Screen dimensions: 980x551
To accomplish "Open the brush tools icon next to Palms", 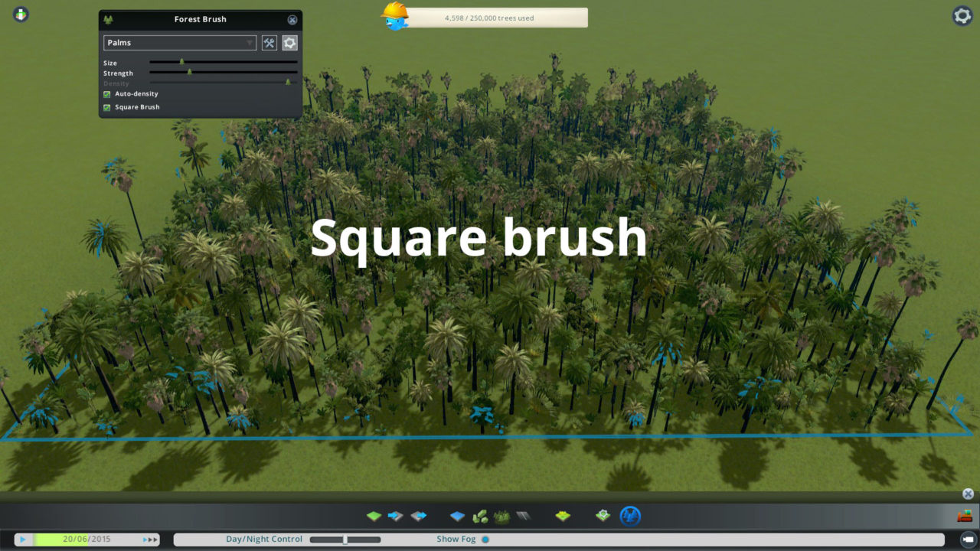I will pos(269,43).
